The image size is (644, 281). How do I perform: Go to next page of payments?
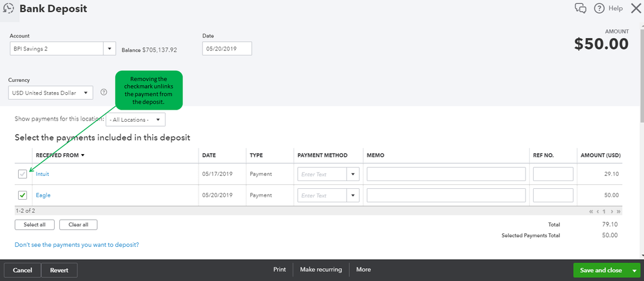coord(612,211)
